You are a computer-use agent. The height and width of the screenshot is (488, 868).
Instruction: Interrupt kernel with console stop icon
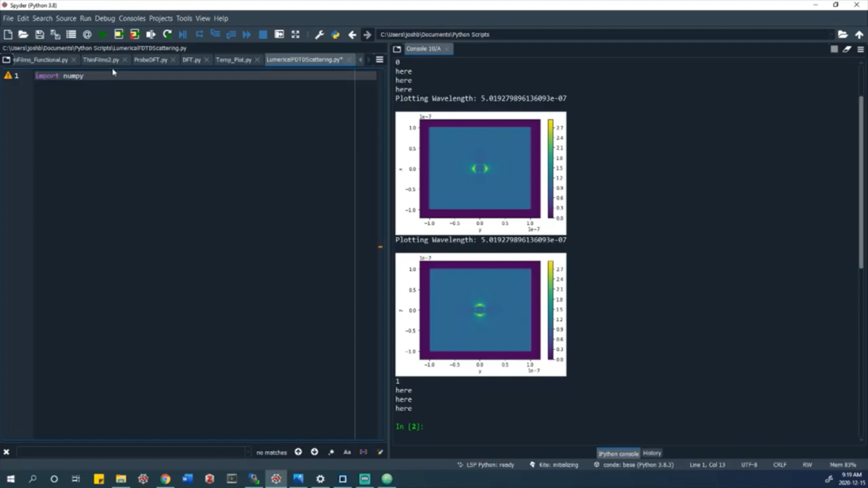[x=834, y=49]
